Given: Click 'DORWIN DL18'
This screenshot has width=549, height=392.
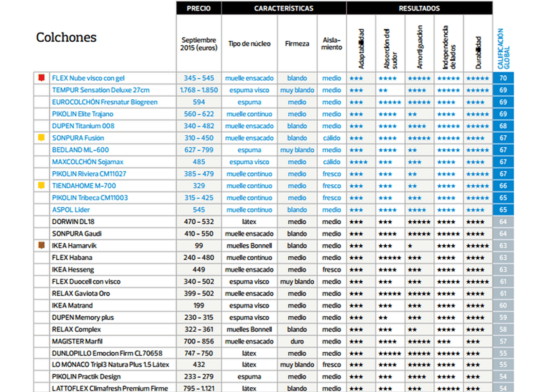Looking at the screenshot, I should click(73, 222).
